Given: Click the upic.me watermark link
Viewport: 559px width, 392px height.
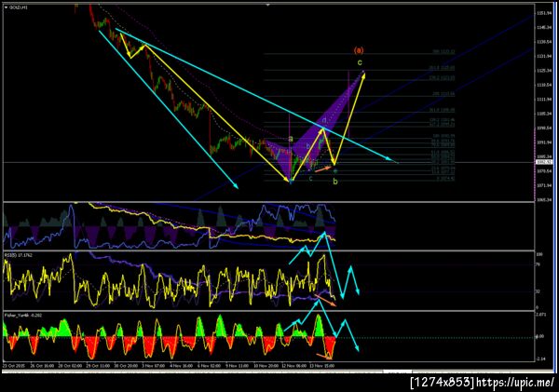Looking at the screenshot, I should [515, 383].
